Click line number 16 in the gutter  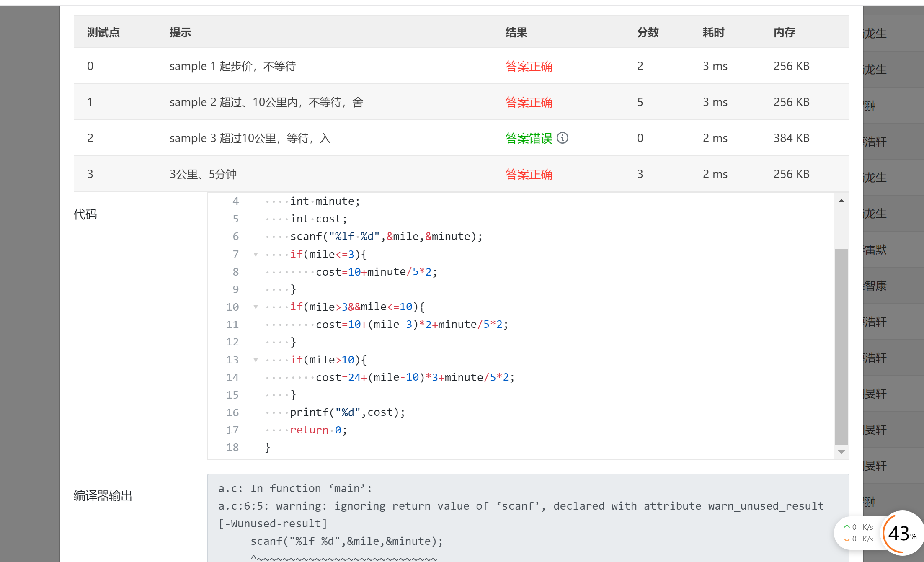232,412
